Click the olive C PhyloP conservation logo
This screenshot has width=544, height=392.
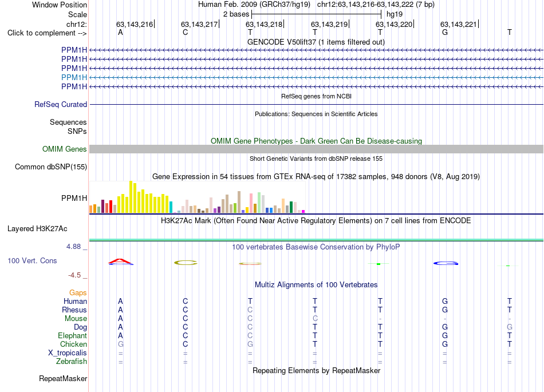186,263
